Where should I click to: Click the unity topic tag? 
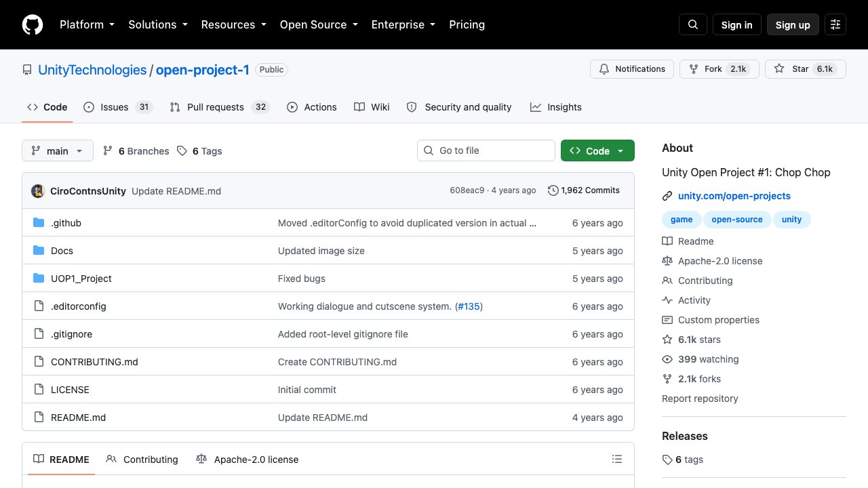pos(791,220)
